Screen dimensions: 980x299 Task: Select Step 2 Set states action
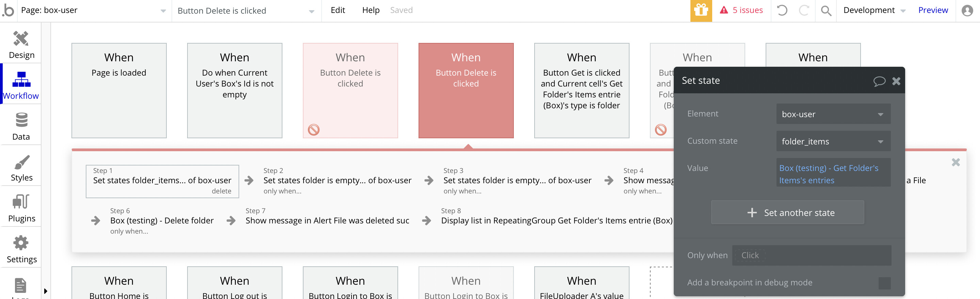point(337,180)
